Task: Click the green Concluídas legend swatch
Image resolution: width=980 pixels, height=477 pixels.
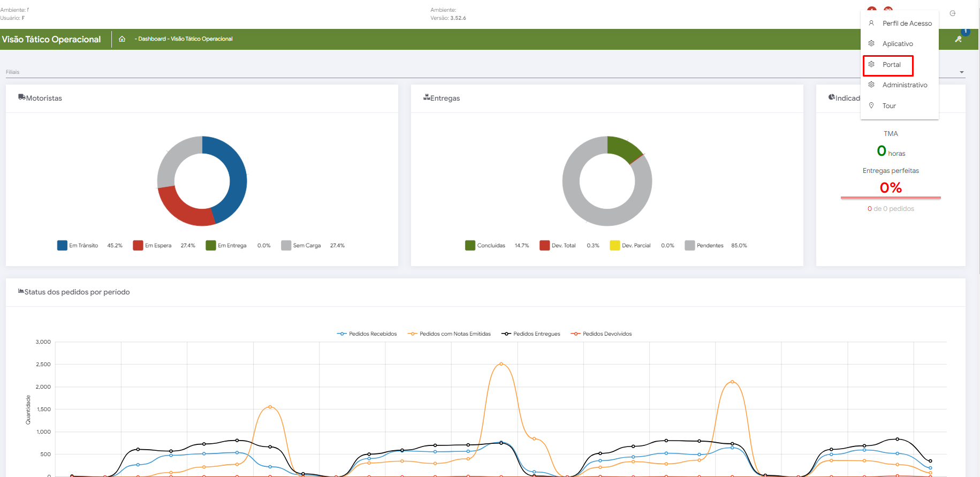Action: [470, 246]
